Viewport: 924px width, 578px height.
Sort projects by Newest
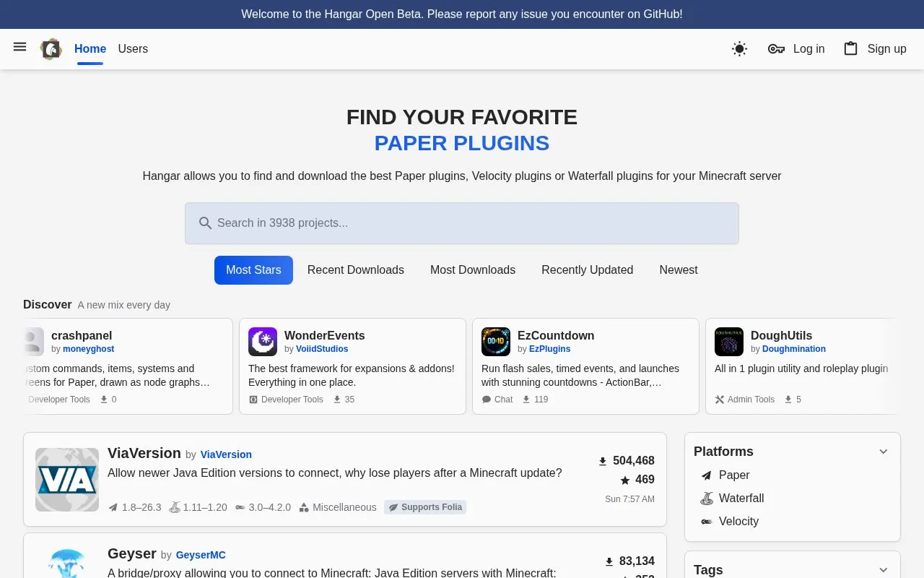(679, 270)
